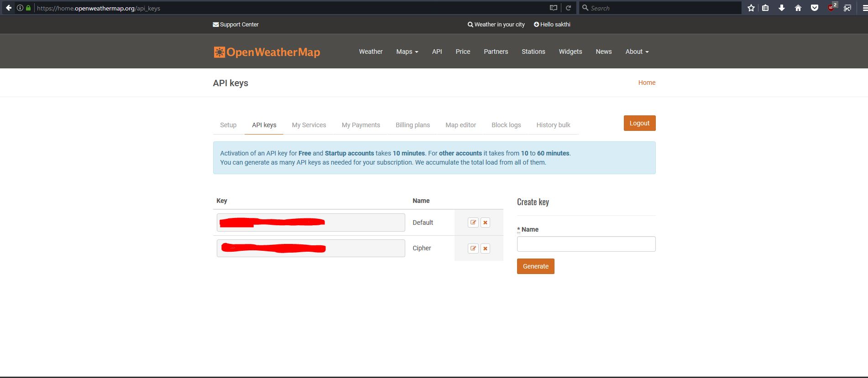Open the downloads arrow icon

[x=782, y=8]
